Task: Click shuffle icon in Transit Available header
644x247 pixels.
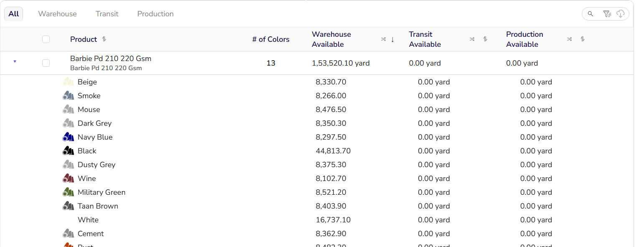Action: 472,39
